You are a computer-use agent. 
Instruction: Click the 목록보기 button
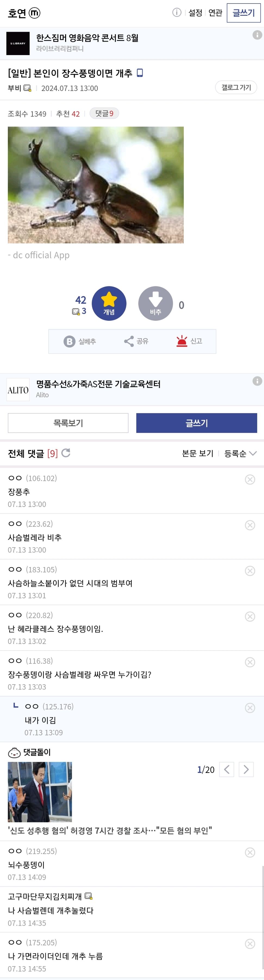[x=68, y=423]
